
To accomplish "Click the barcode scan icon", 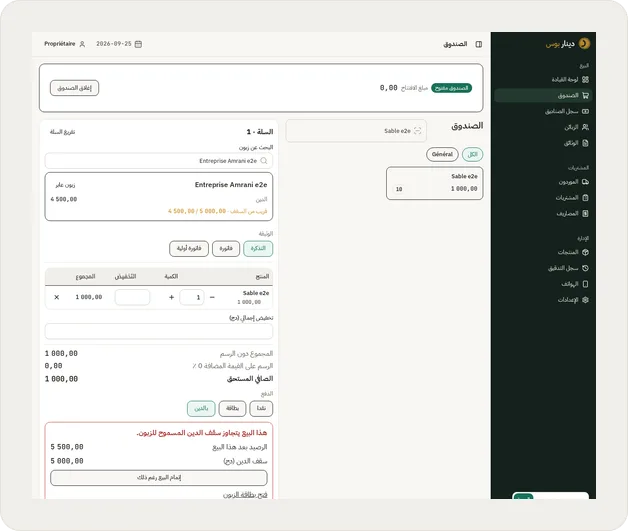I will point(417,131).
